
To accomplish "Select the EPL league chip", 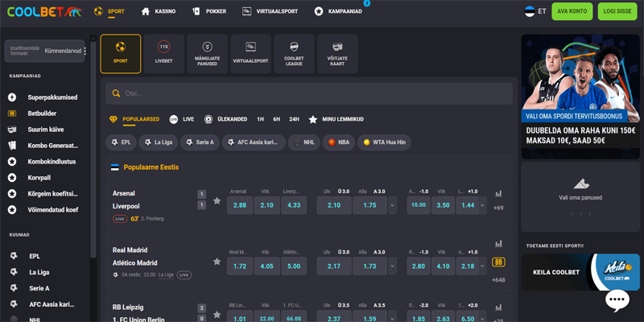I will pos(122,142).
